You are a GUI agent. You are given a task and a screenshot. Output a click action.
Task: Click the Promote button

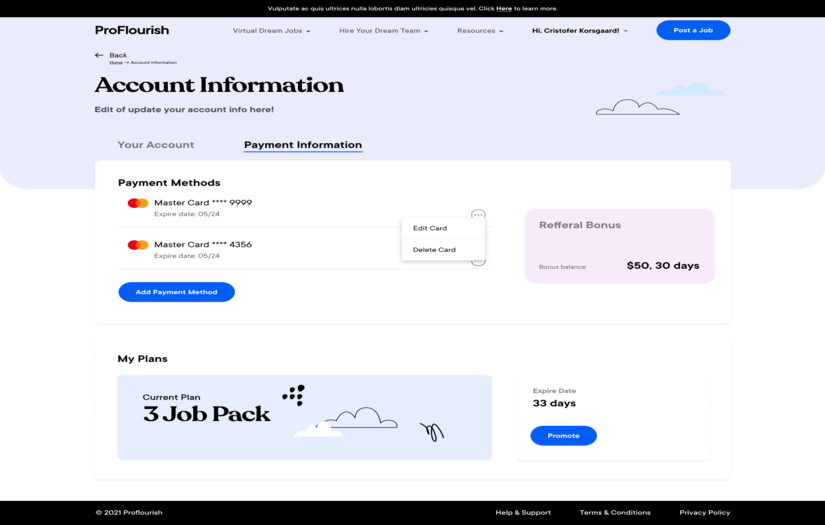(563, 436)
